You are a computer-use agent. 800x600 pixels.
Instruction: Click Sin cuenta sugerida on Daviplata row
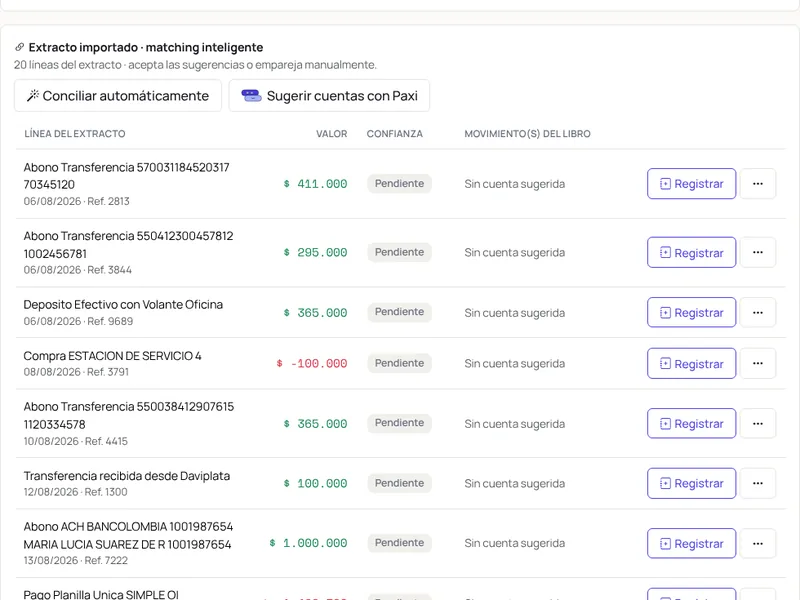(514, 483)
